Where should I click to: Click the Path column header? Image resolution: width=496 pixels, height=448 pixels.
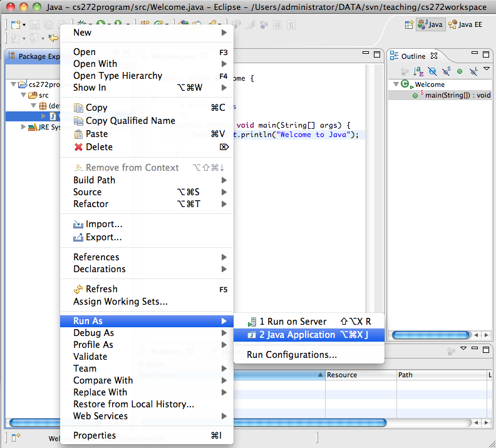tap(442, 375)
